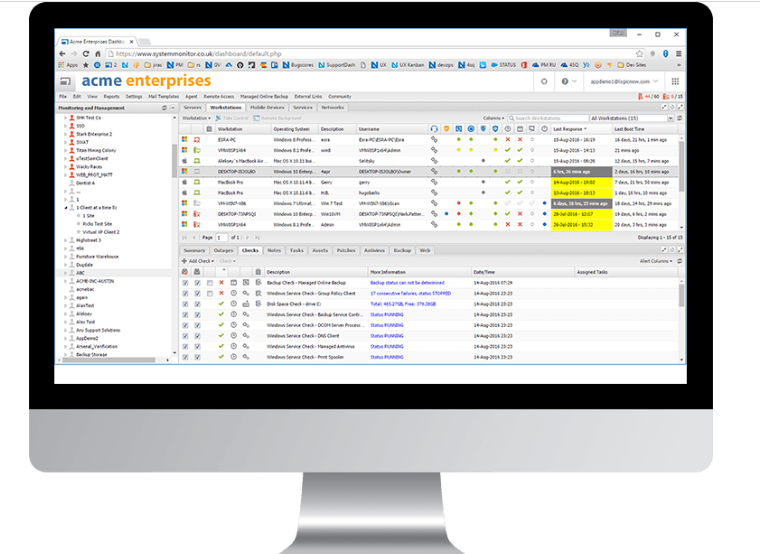Refresh the Monitoring and Management panel

pos(164,108)
